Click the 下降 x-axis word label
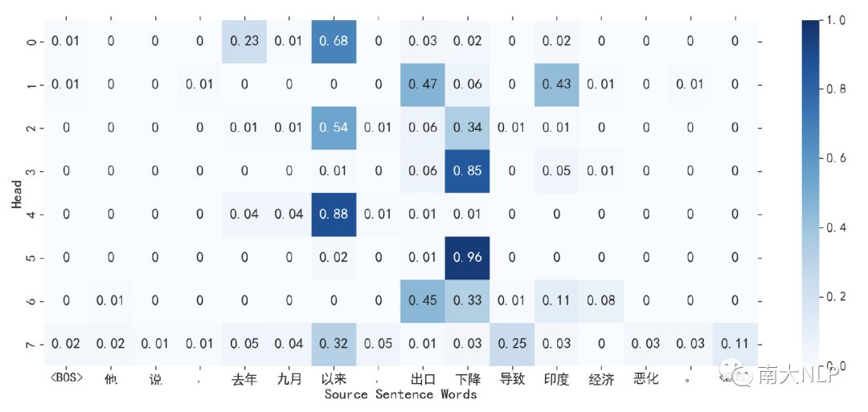 coord(467,378)
